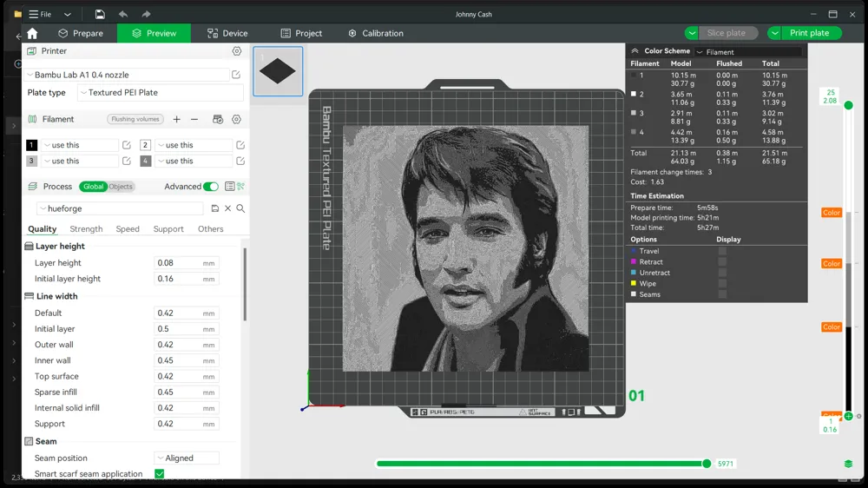Open filament 1 'use this' dropdown
Viewport: 868px width, 488px height.
tap(80, 145)
